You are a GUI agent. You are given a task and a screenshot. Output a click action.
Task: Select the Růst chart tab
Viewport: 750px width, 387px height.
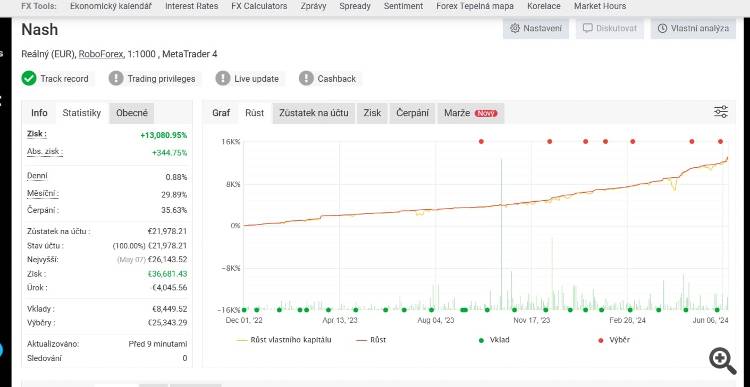[254, 113]
